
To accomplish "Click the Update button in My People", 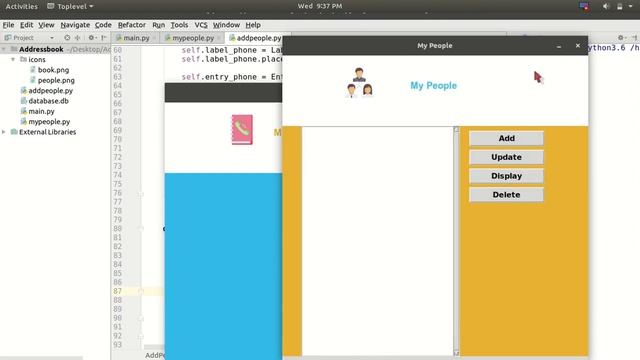I will 506,157.
